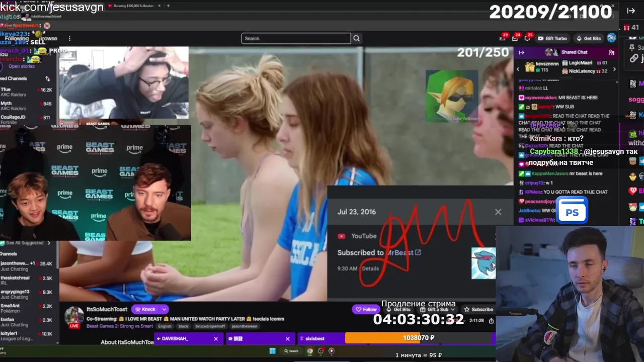Show next gift leaderboard entry with right chevron
The width and height of the screenshot is (644, 362).
pyautogui.click(x=614, y=69)
